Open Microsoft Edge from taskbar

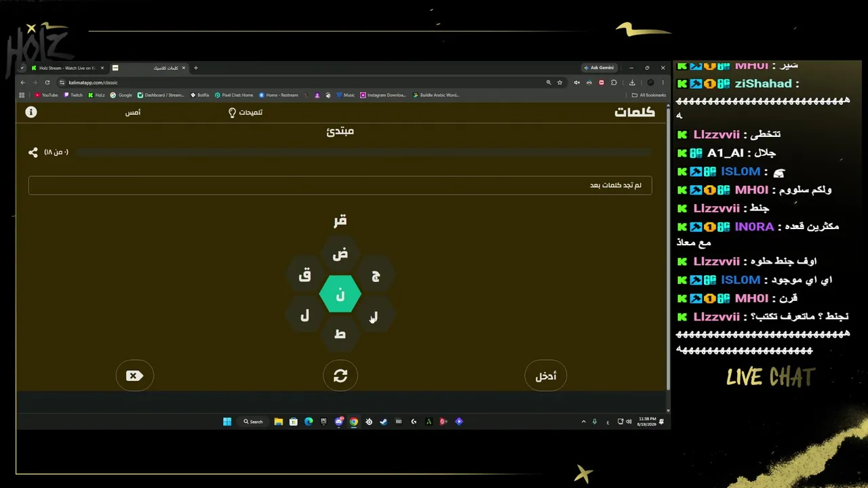click(x=309, y=422)
